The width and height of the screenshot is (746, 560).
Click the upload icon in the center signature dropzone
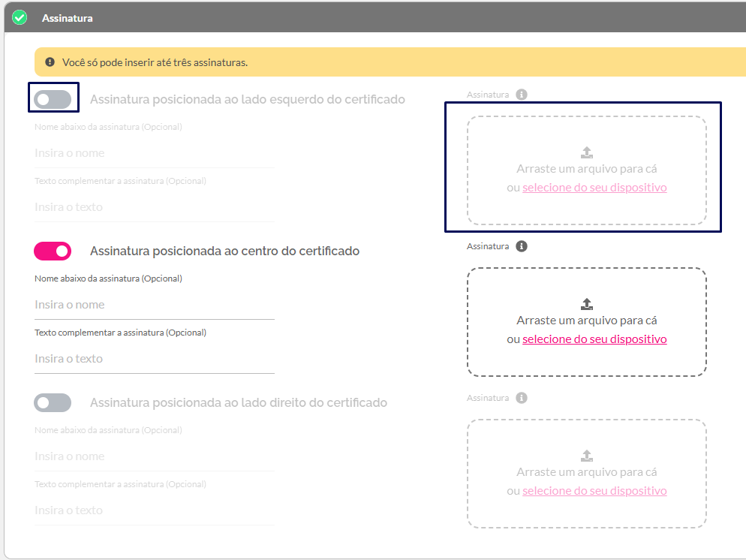[x=587, y=304]
